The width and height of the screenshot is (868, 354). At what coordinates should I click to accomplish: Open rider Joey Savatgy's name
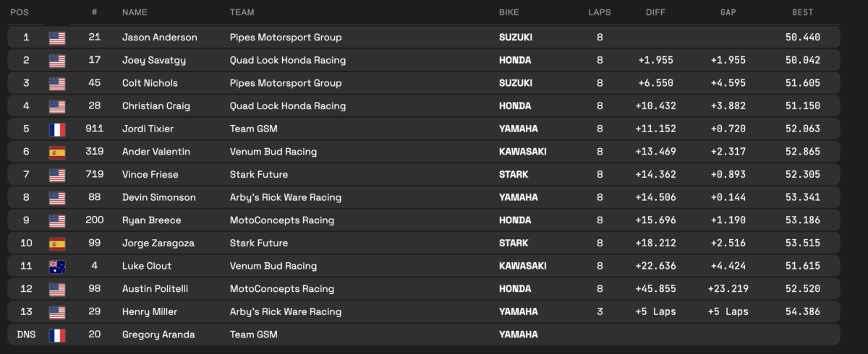155,60
